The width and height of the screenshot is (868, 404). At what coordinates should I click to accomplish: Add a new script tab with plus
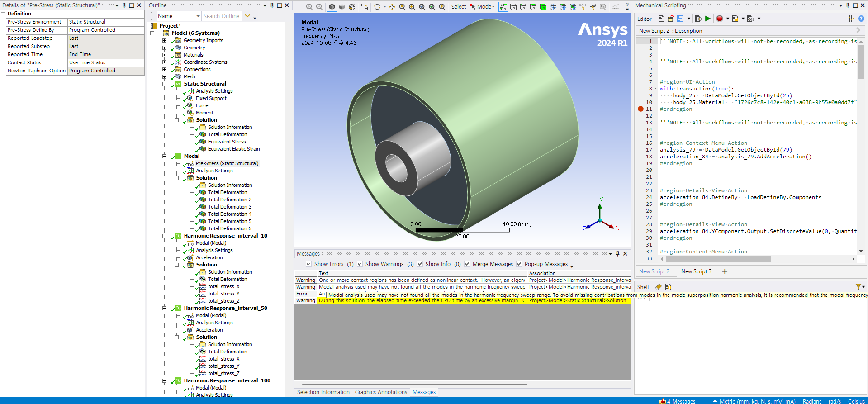point(725,271)
